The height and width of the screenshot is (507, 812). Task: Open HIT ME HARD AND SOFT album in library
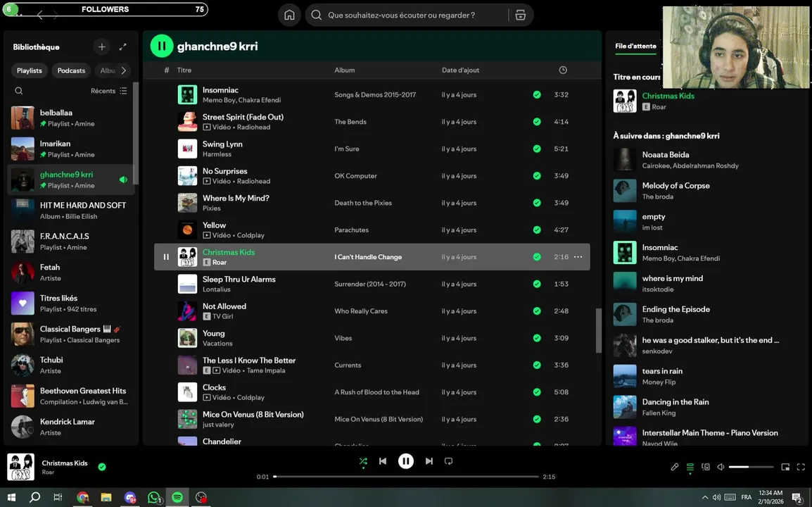[x=71, y=211]
